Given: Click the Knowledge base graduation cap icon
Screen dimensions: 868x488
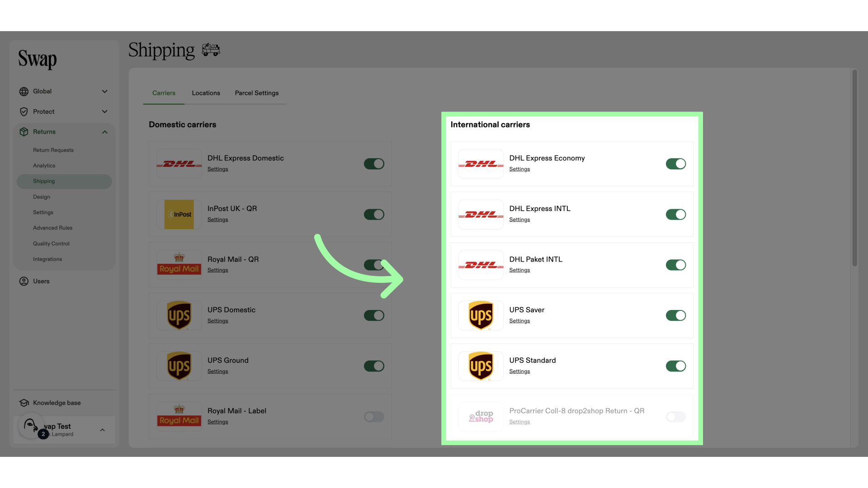Looking at the screenshot, I should pos(24,403).
